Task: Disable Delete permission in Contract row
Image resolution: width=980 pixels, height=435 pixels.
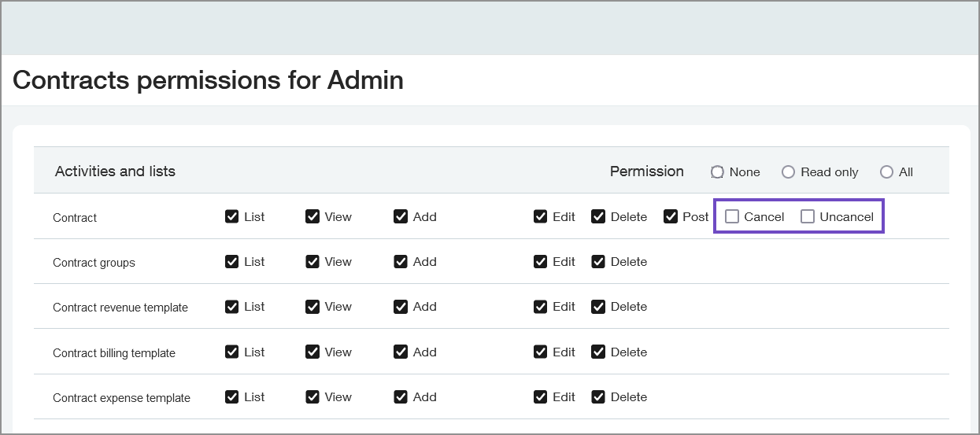Action: (598, 216)
